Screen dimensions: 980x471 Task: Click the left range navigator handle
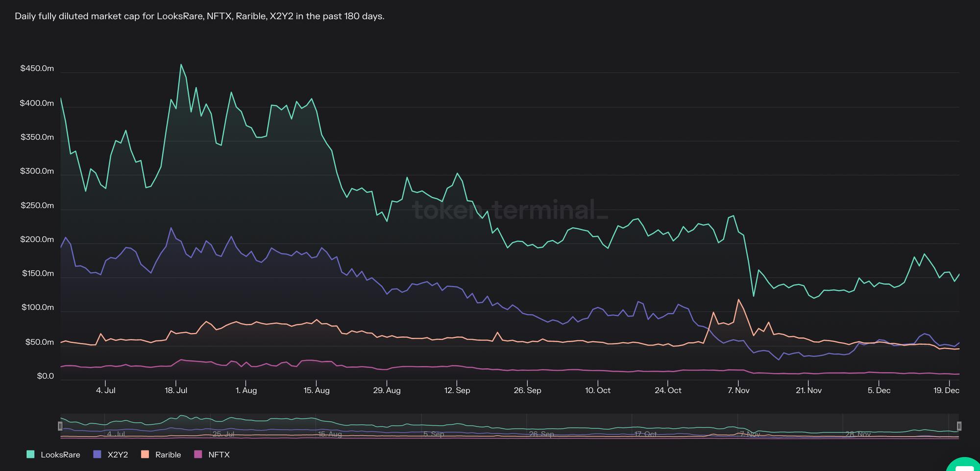click(60, 426)
